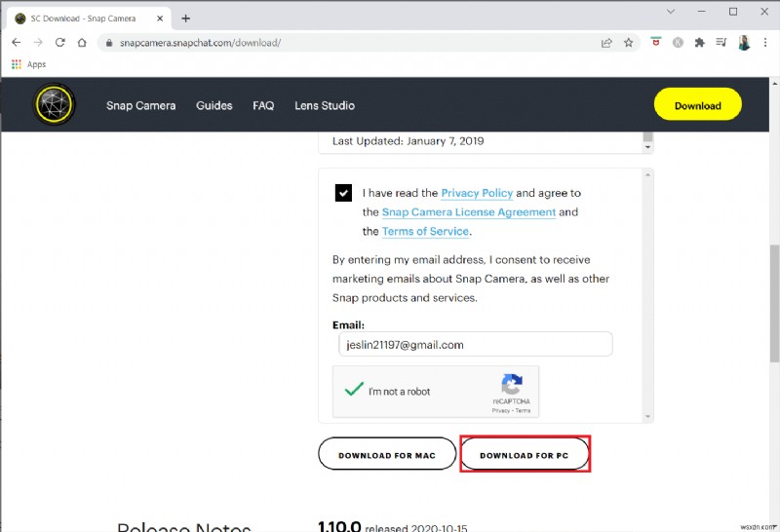Open the FAQ nav item
The image size is (780, 532).
pyautogui.click(x=263, y=105)
